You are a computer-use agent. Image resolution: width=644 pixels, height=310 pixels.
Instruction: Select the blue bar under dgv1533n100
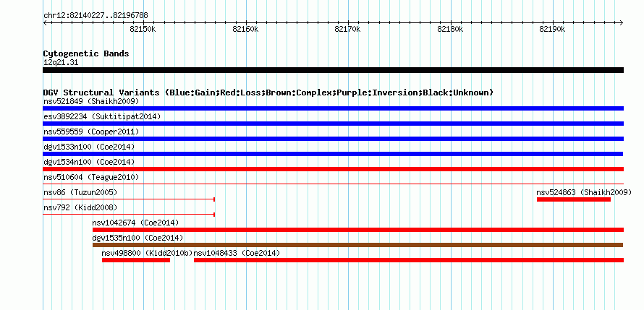click(x=333, y=154)
